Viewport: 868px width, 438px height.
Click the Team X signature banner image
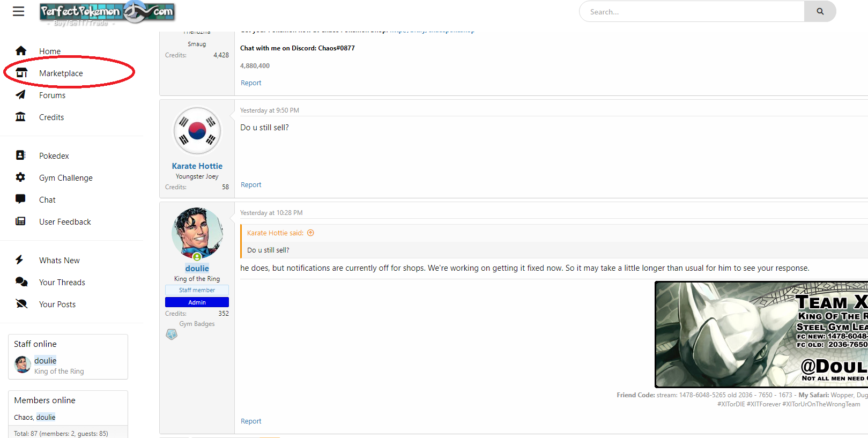[761, 335]
